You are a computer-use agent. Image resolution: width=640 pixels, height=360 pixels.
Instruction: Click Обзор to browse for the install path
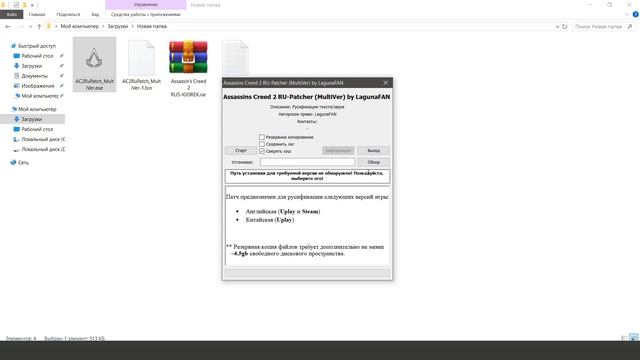(x=373, y=162)
